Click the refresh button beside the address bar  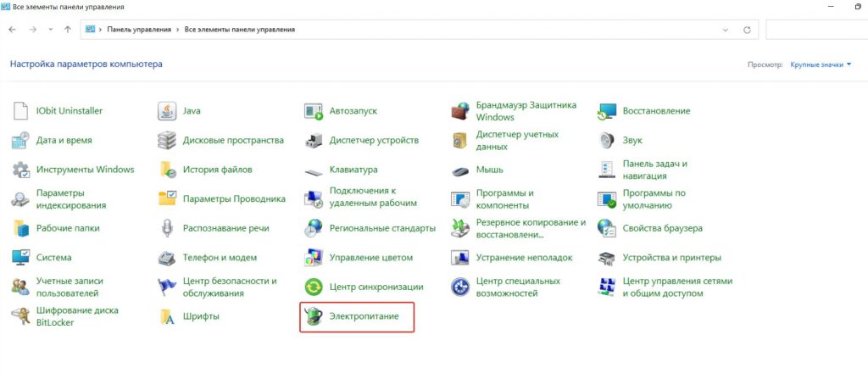(x=747, y=30)
